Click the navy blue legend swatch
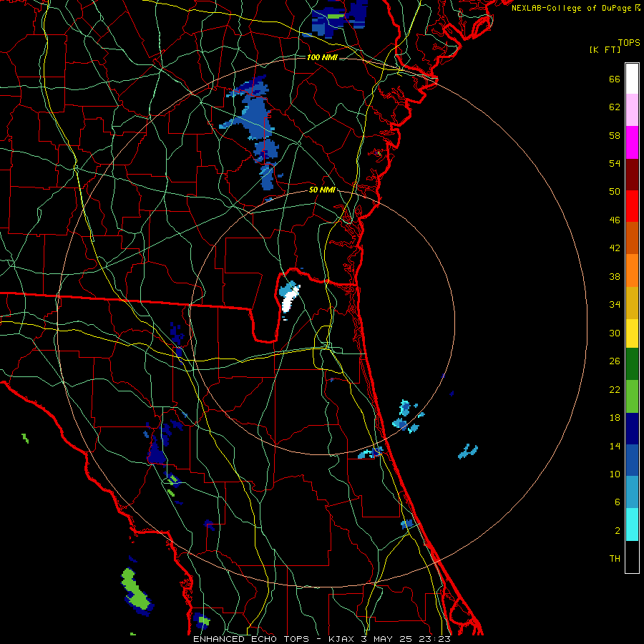644x644 pixels. pyautogui.click(x=632, y=429)
